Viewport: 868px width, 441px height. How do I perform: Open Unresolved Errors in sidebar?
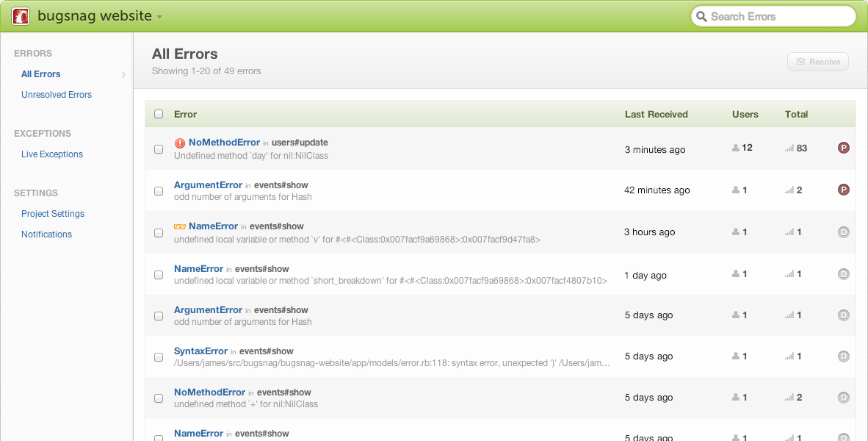pyautogui.click(x=57, y=95)
